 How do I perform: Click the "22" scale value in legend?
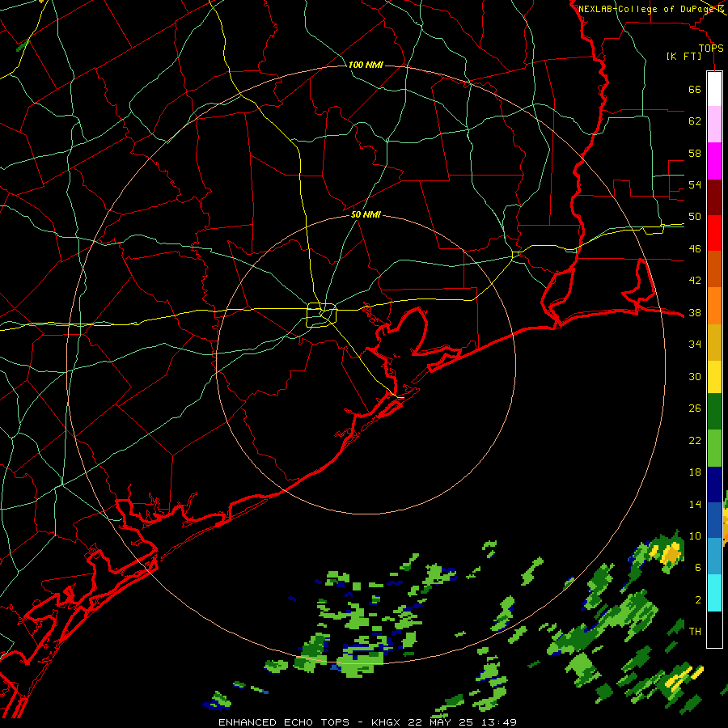[x=695, y=440]
